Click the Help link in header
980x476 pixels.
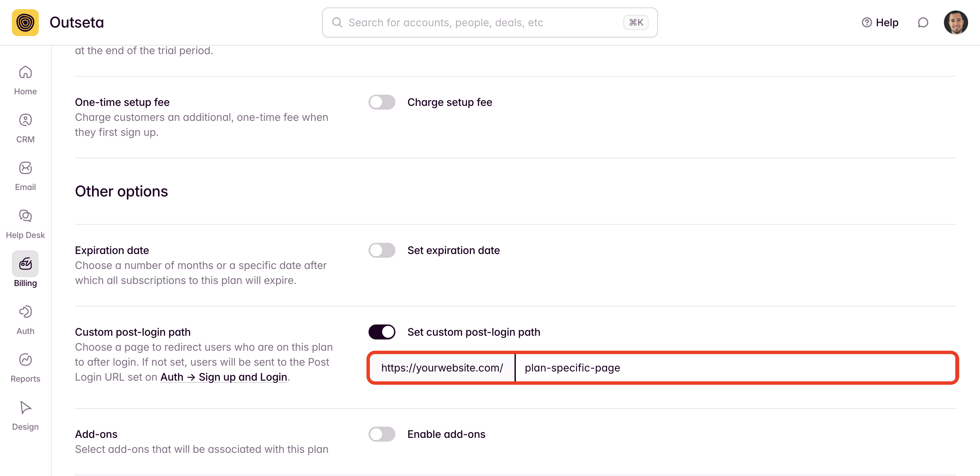click(880, 22)
